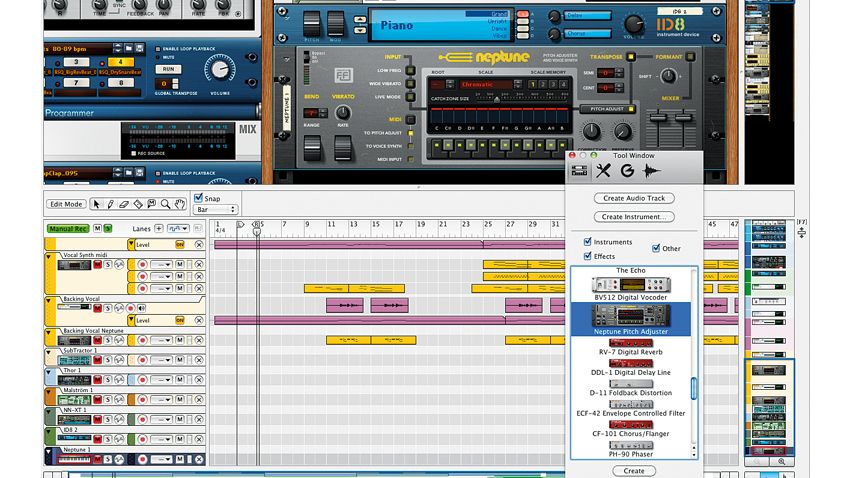Toggle the global Mute M button
Screen dimensions: 850x478
click(x=98, y=229)
